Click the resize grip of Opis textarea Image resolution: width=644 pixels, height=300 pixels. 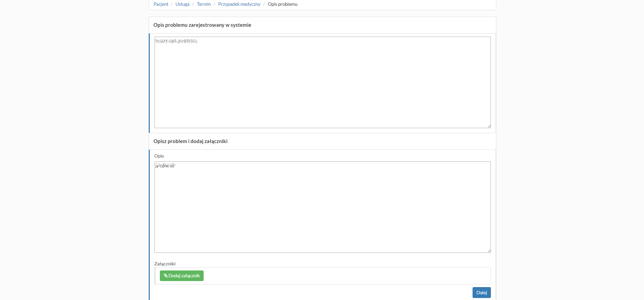[489, 251]
